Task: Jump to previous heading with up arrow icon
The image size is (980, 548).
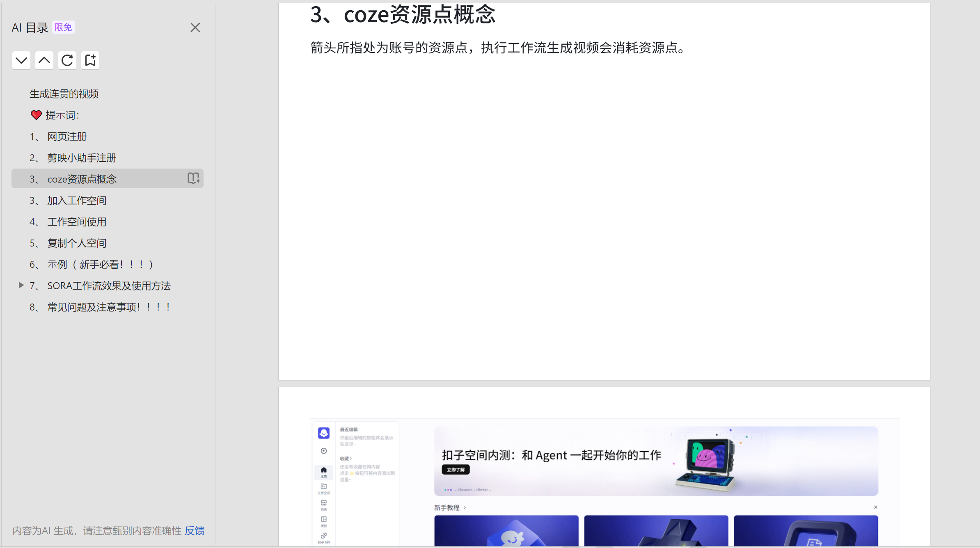Action: pyautogui.click(x=44, y=60)
